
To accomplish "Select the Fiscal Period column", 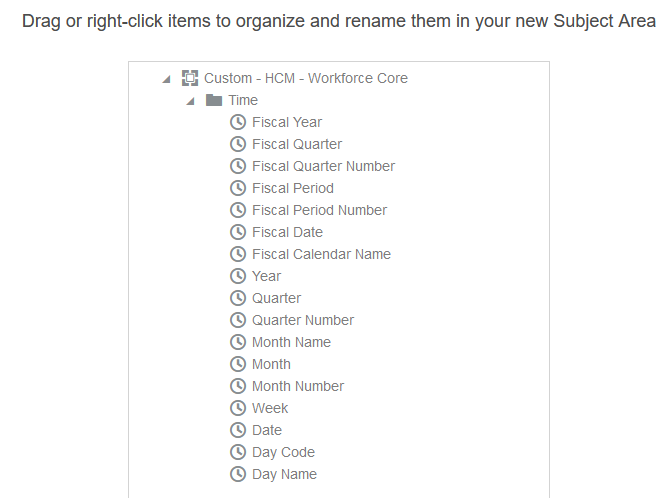I will [293, 188].
